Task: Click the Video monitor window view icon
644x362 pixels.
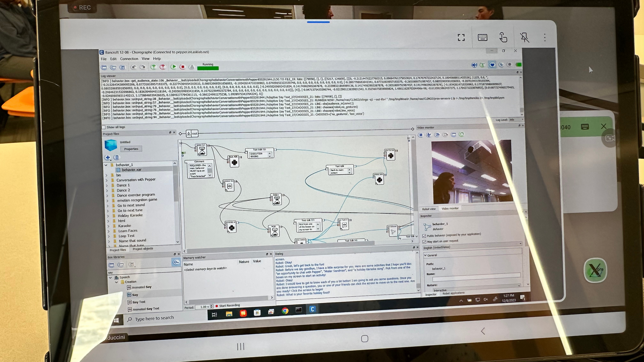Action: coord(453,135)
